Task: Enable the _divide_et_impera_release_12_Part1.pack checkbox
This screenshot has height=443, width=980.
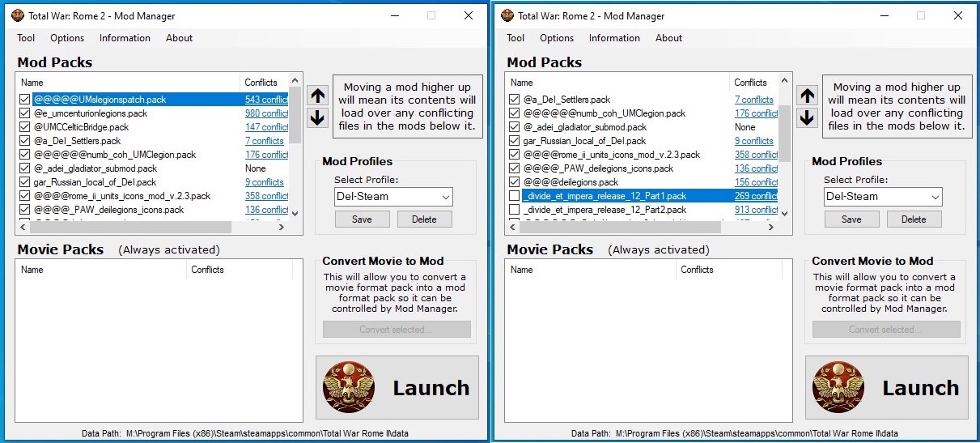Action: [x=515, y=196]
